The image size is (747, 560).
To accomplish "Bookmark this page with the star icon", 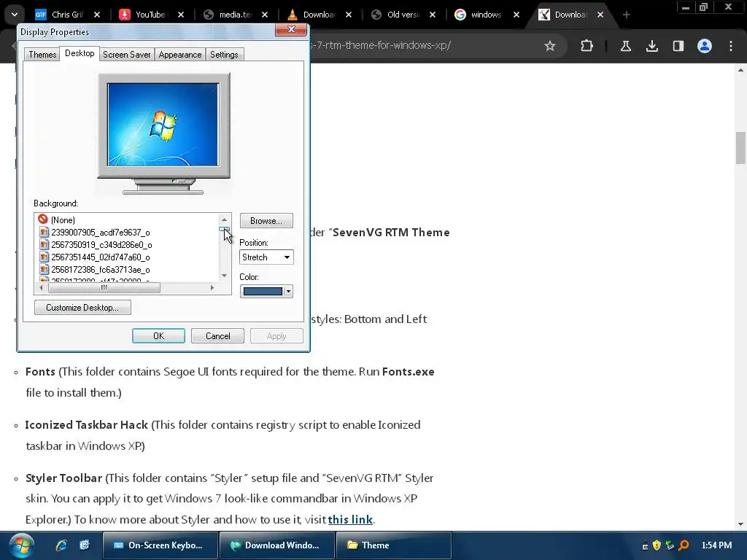I will [x=550, y=46].
